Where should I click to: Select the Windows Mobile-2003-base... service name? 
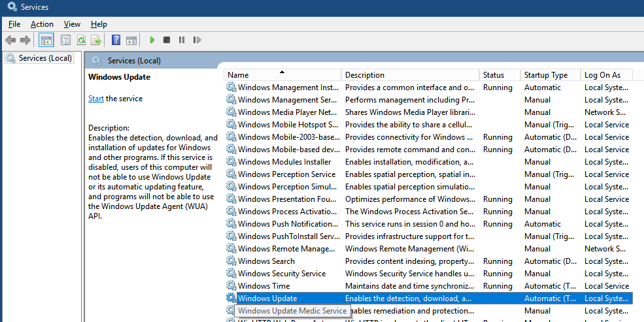pyautogui.click(x=289, y=137)
